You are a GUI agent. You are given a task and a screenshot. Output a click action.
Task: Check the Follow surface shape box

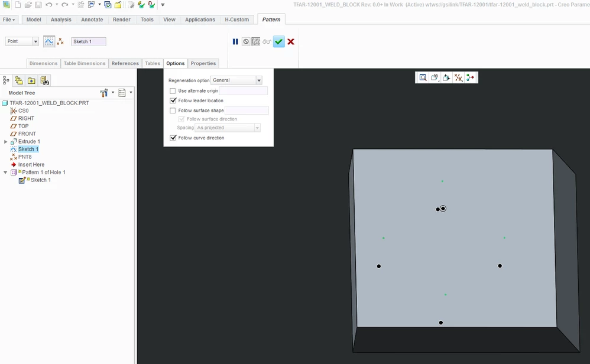tap(173, 110)
